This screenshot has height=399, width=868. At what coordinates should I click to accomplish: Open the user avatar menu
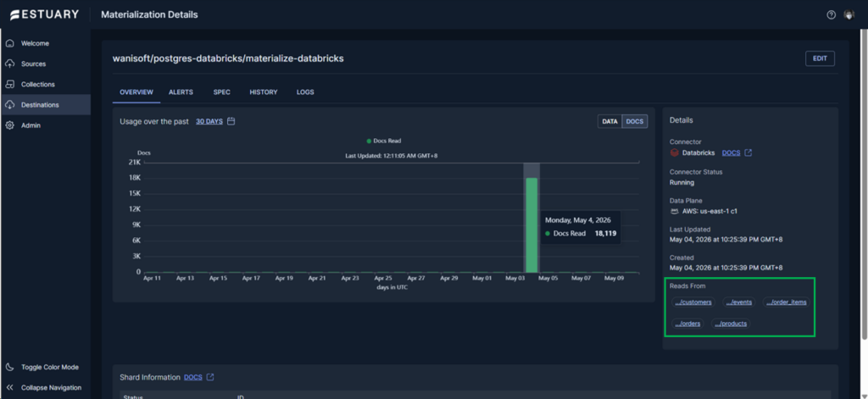[849, 15]
